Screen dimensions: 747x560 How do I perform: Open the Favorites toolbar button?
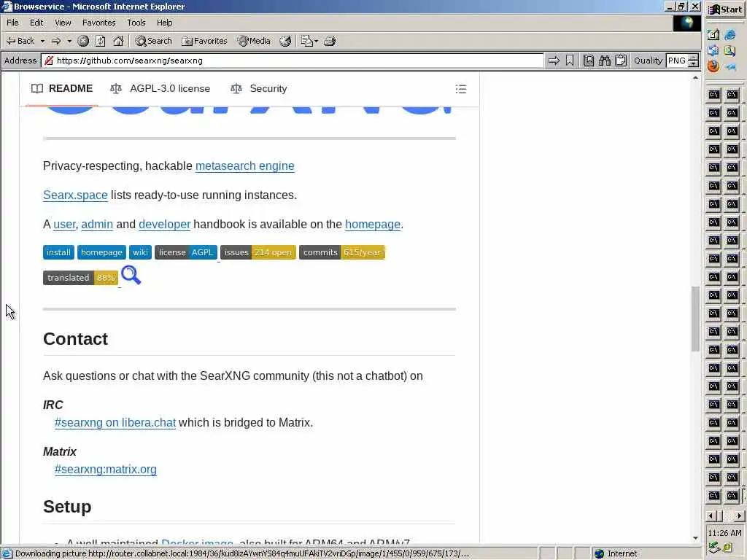point(204,41)
